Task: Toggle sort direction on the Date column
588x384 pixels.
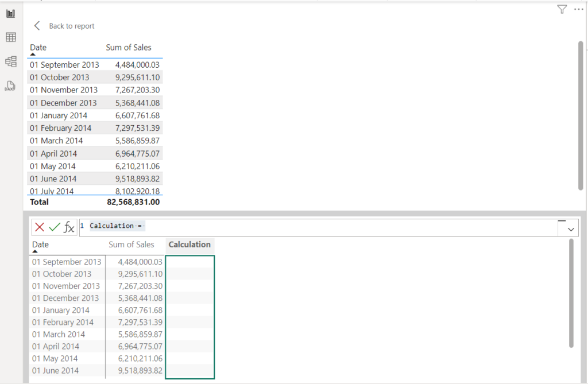Action: (38, 47)
